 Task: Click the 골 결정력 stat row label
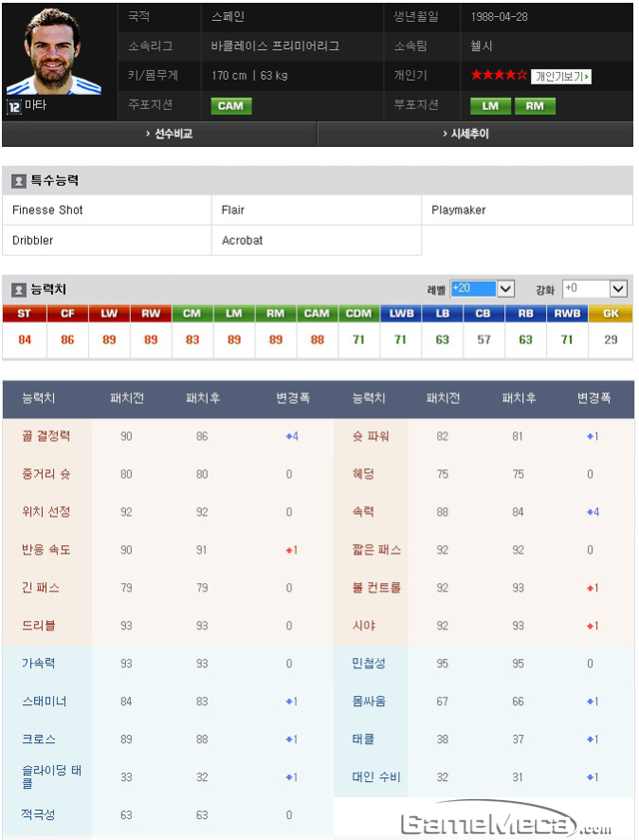coord(46,436)
